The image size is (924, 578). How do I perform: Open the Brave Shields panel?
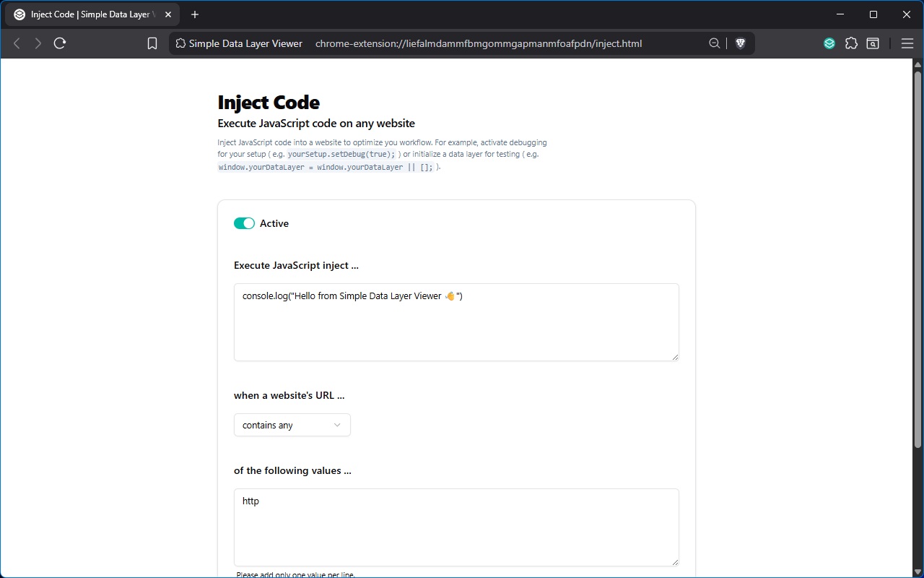(x=740, y=43)
